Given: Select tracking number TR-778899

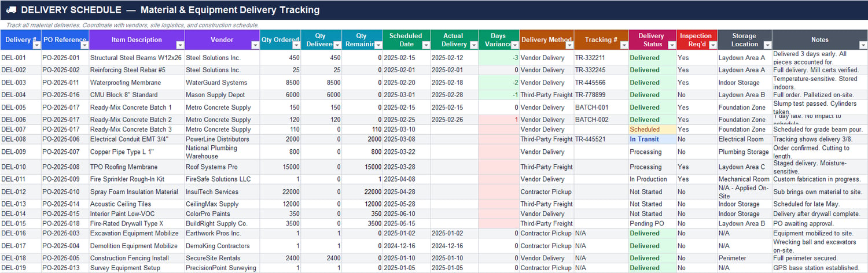Looking at the screenshot, I should [601, 95].
